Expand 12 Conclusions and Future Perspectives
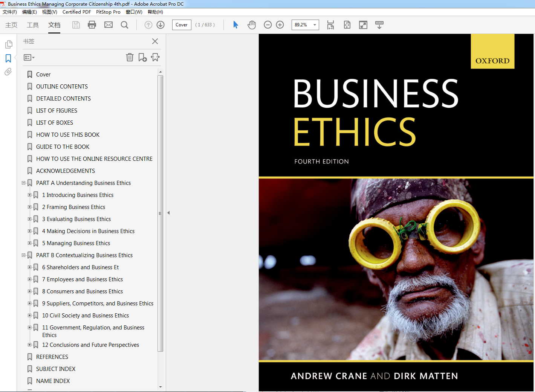The image size is (535, 392). tap(29, 345)
